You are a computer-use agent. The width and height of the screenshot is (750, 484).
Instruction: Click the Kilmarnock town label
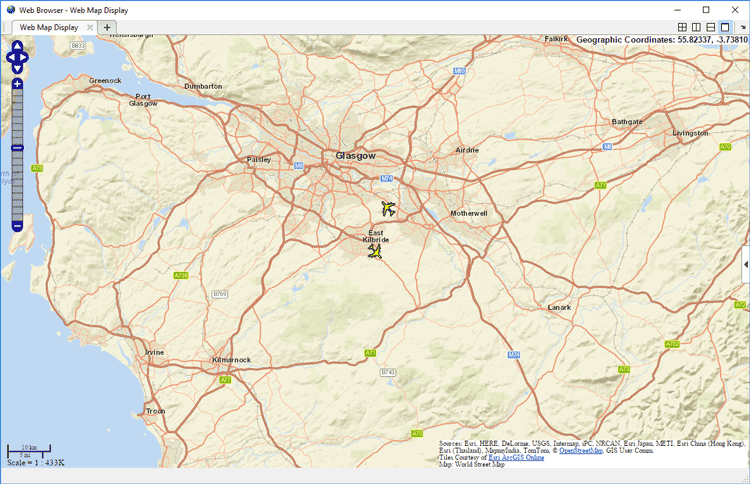pyautogui.click(x=232, y=360)
